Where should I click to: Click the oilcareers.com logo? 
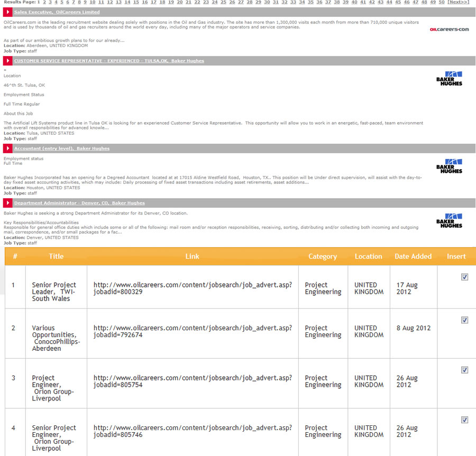tap(449, 30)
